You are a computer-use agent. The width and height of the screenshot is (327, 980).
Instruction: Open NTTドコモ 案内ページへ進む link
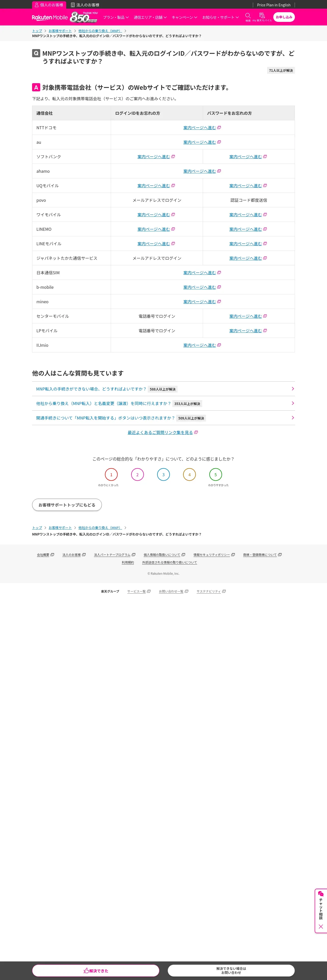tap(202, 128)
